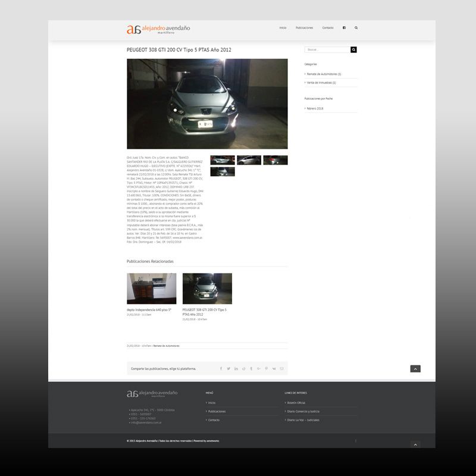
Task: Click the search magnifier in header nav
Action: click(356, 27)
